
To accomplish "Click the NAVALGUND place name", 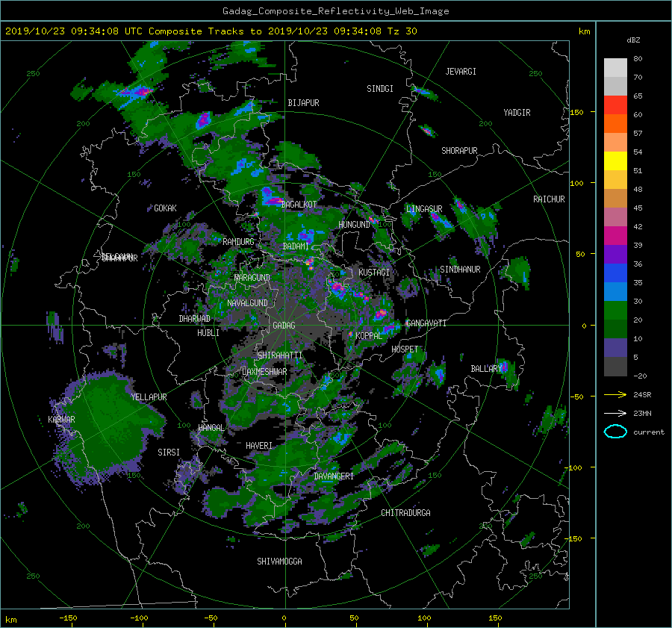I will point(247,303).
